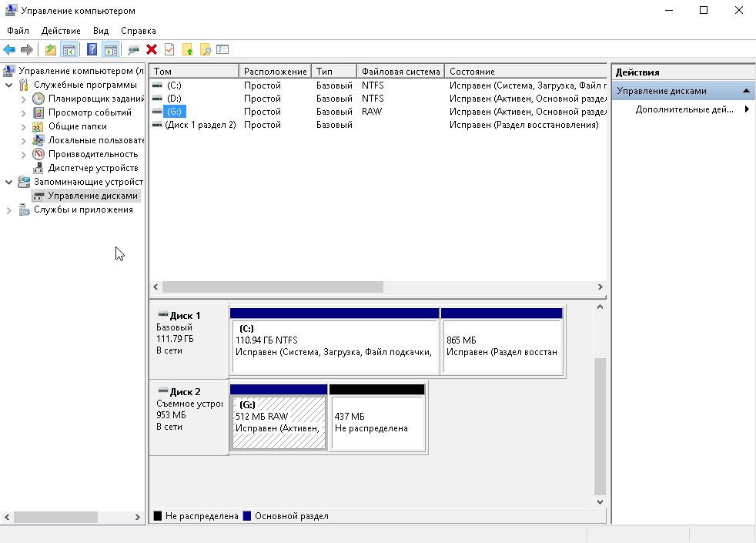Click the Up one level folder icon
The height and width of the screenshot is (543, 756).
click(51, 50)
